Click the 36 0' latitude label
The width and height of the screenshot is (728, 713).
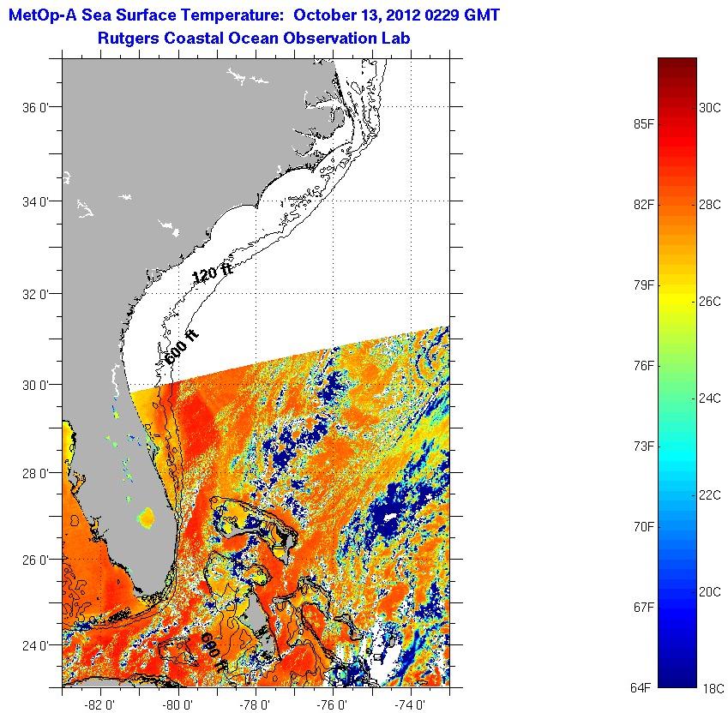[35, 108]
